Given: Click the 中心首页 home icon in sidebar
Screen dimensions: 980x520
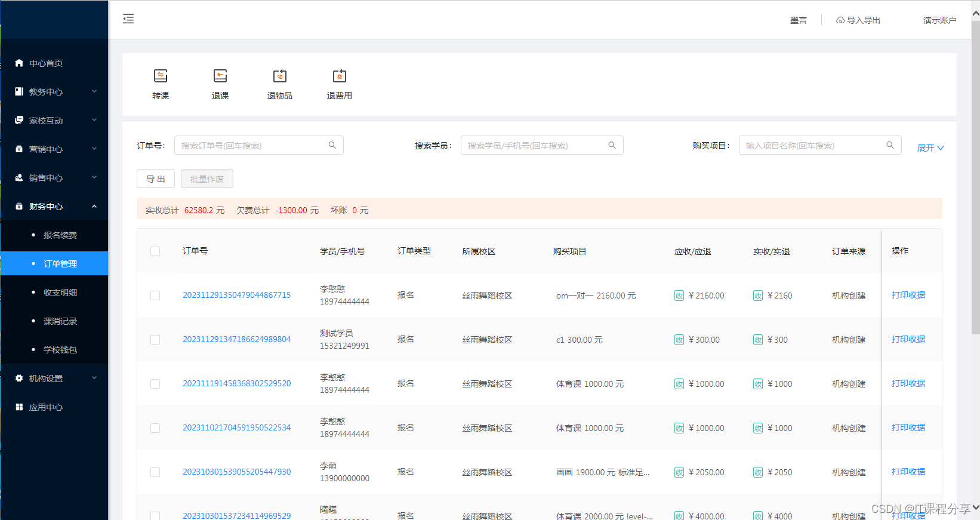Looking at the screenshot, I should 19,63.
